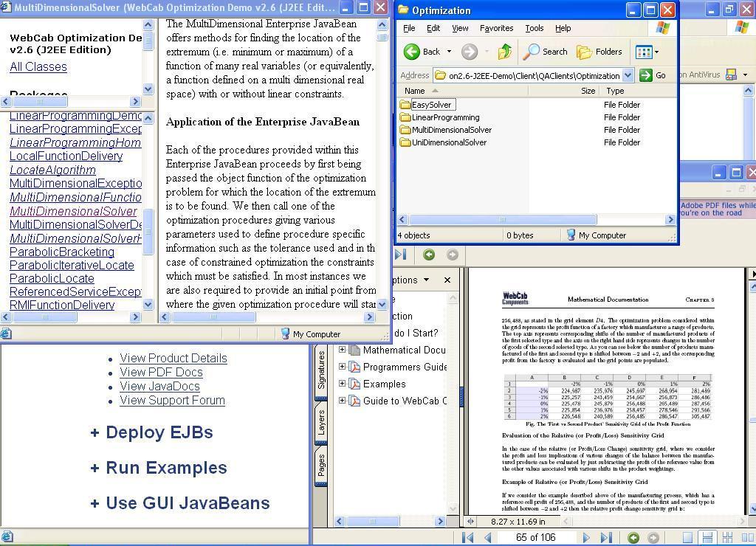This screenshot has height=546, width=756.
Task: Expand the Run Examples section
Action: tap(159, 468)
